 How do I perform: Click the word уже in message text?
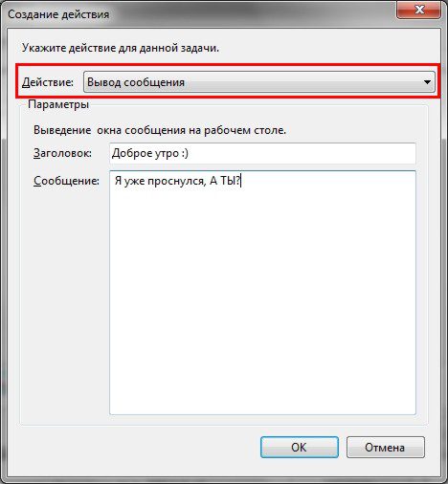coord(134,181)
